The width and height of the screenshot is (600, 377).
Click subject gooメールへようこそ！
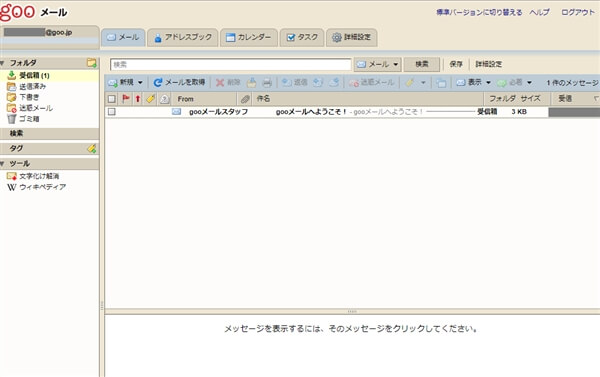pyautogui.click(x=311, y=112)
